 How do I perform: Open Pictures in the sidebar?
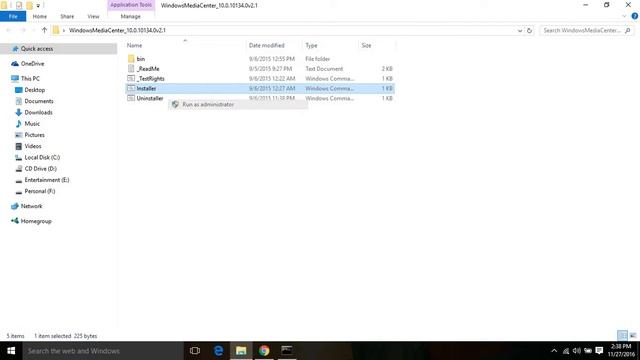[34, 135]
